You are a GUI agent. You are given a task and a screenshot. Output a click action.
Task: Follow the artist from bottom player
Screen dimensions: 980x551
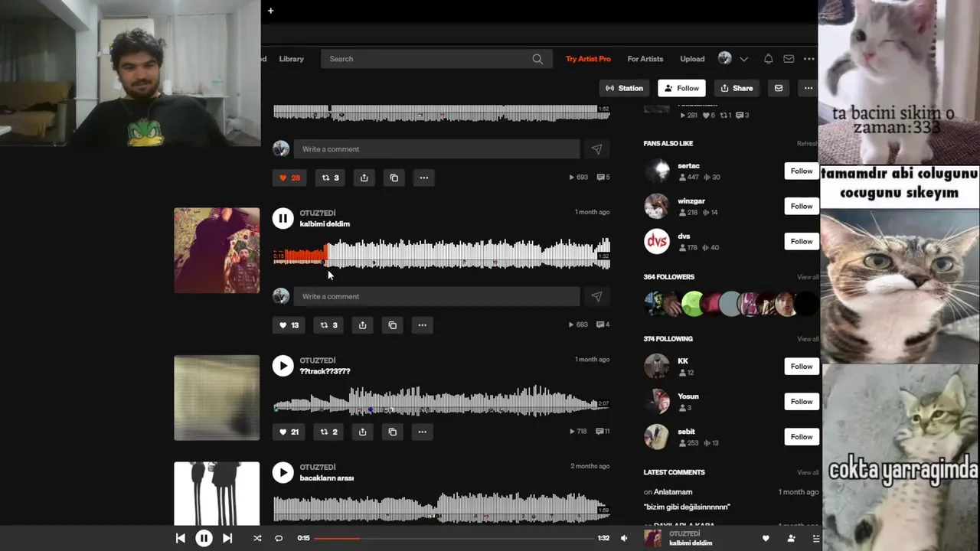coord(791,538)
